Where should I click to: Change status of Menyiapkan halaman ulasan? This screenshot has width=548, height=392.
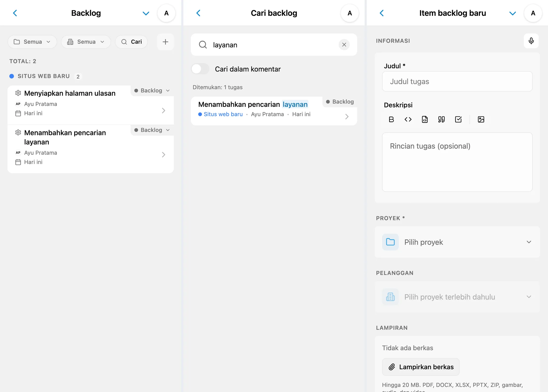click(152, 91)
